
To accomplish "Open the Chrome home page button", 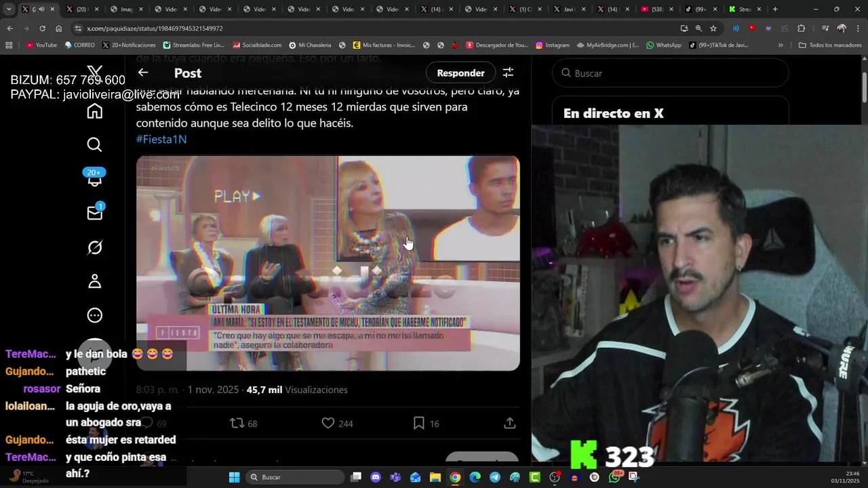I will pyautogui.click(x=59, y=28).
